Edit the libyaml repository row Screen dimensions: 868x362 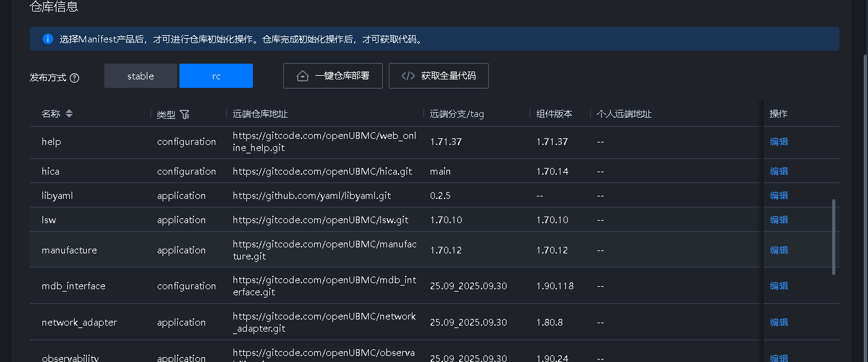point(779,196)
